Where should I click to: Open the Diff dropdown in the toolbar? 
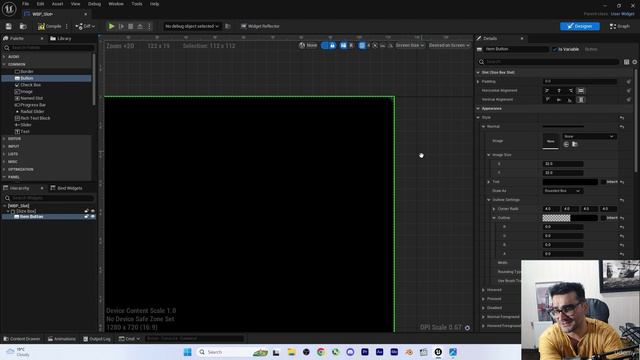(x=85, y=26)
